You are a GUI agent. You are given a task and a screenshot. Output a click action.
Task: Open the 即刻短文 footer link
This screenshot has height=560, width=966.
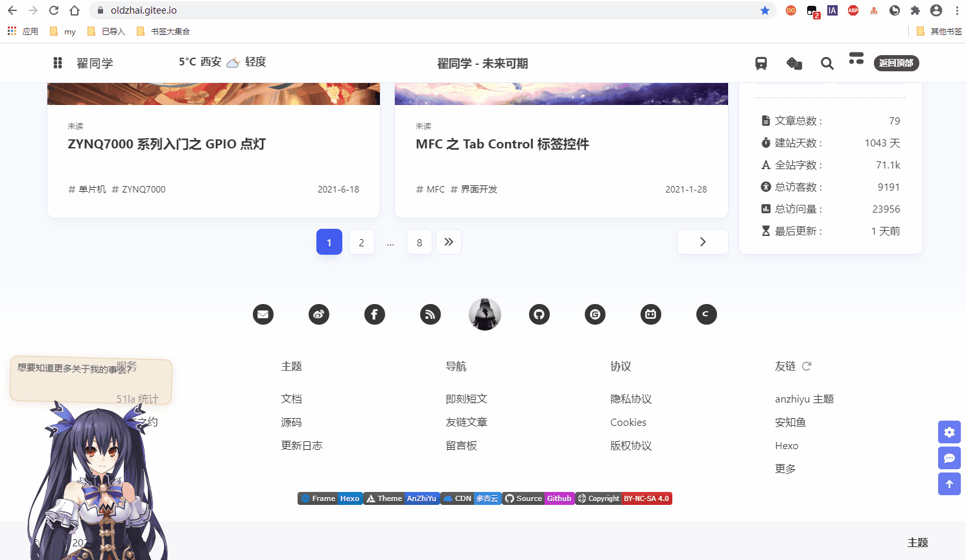pyautogui.click(x=467, y=399)
